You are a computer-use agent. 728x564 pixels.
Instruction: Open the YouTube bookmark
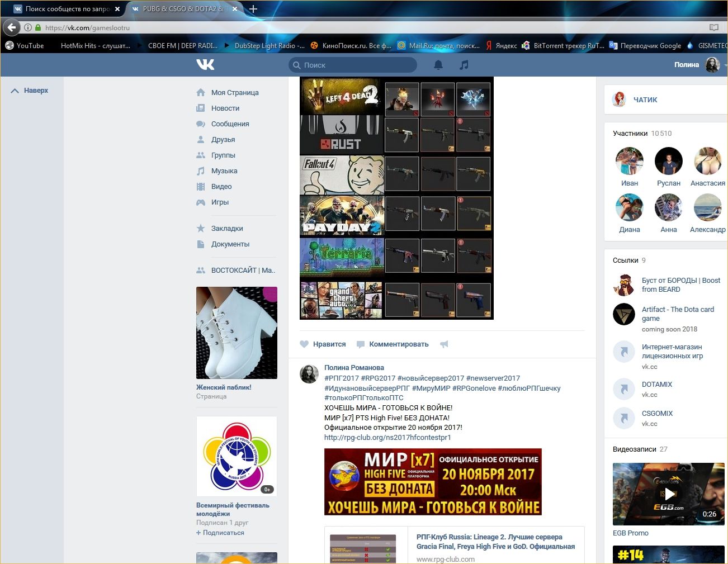(x=25, y=46)
